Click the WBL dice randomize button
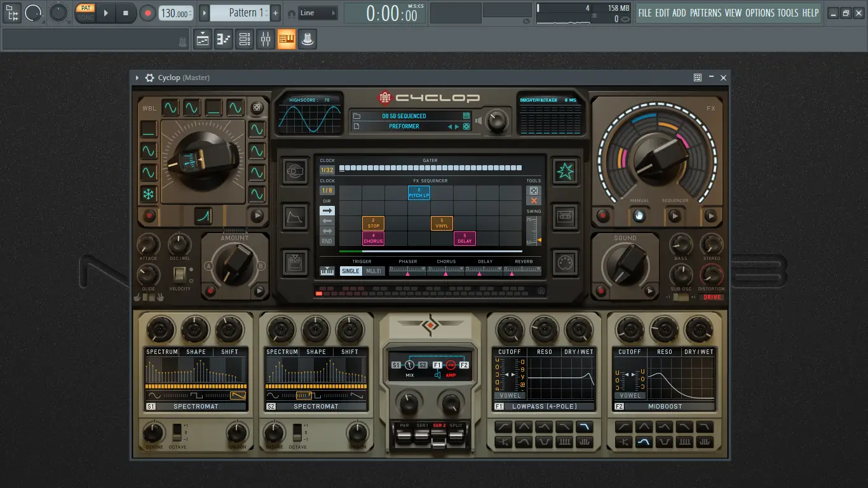 [257, 108]
